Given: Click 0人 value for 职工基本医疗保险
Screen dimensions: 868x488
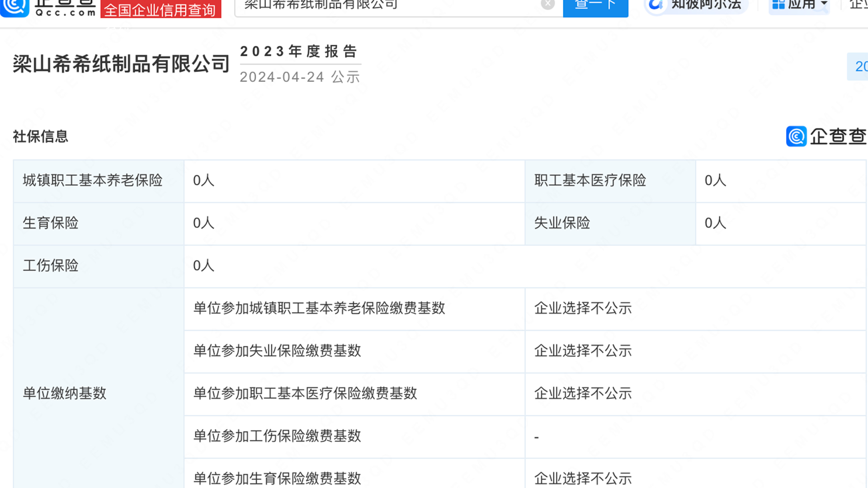Looking at the screenshot, I should coord(715,180).
